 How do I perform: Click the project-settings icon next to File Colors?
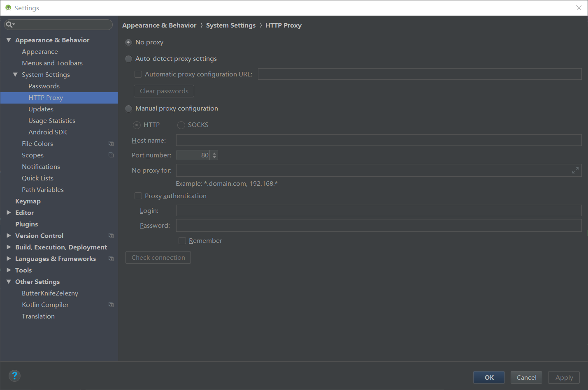(111, 143)
